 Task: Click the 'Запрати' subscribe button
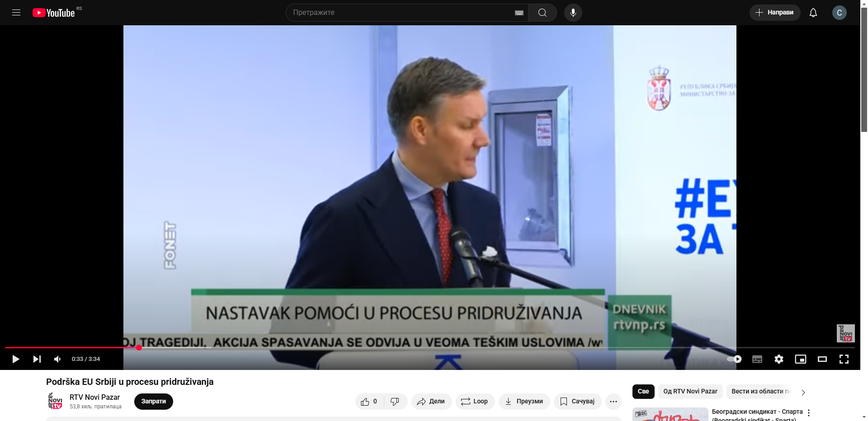point(153,402)
